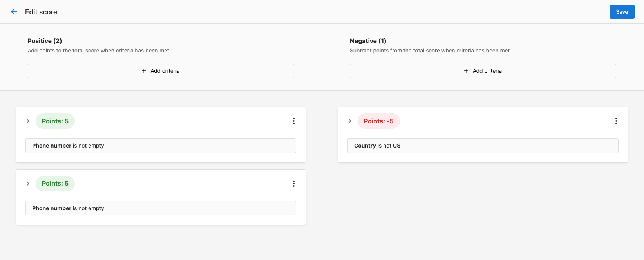Expand the negative criteria card
644x260 pixels.
[x=350, y=121]
